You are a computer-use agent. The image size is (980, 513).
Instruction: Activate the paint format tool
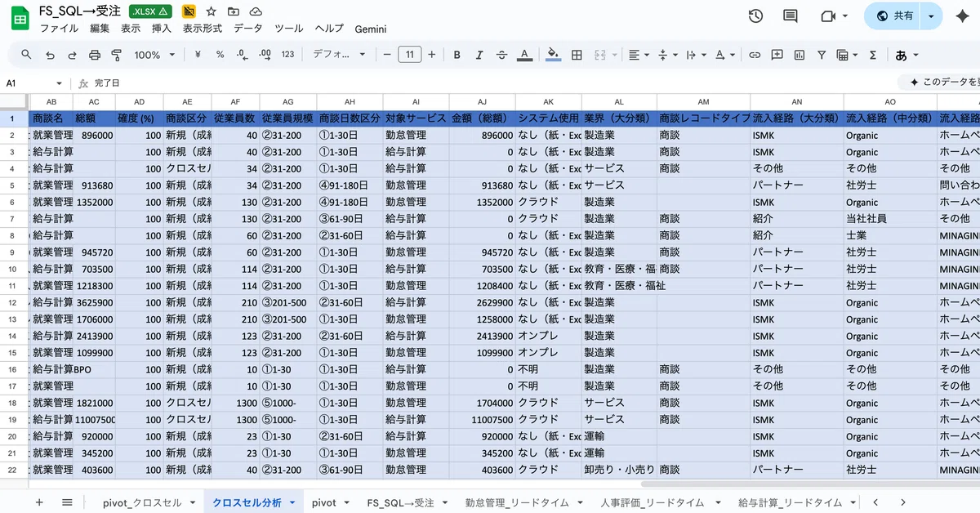(x=116, y=55)
